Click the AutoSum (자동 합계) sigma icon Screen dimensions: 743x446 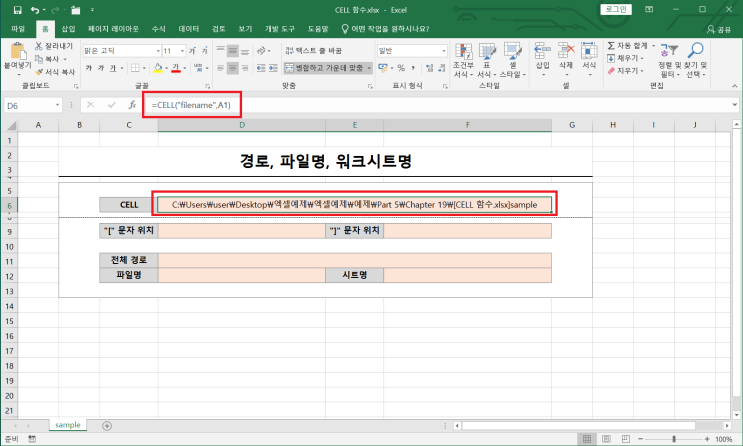pos(611,46)
